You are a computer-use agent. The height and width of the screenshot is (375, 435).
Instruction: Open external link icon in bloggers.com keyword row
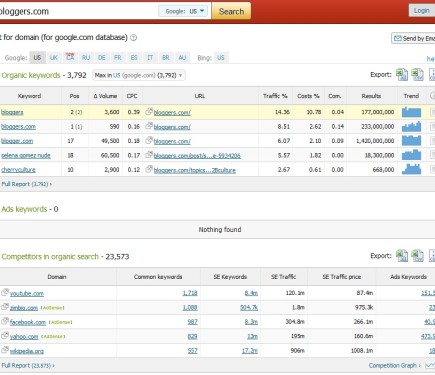149,126
